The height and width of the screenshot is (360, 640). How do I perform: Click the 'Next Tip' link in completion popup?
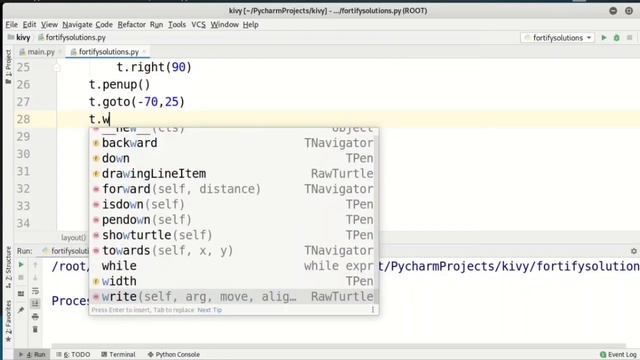click(210, 310)
